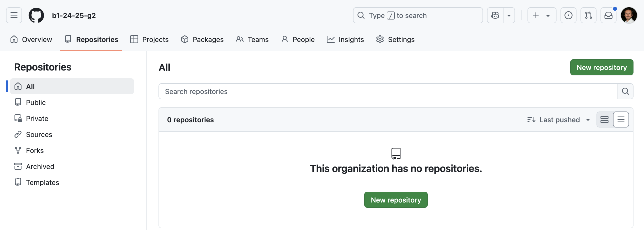
Task: Focus the Search repositories field
Action: tap(388, 91)
